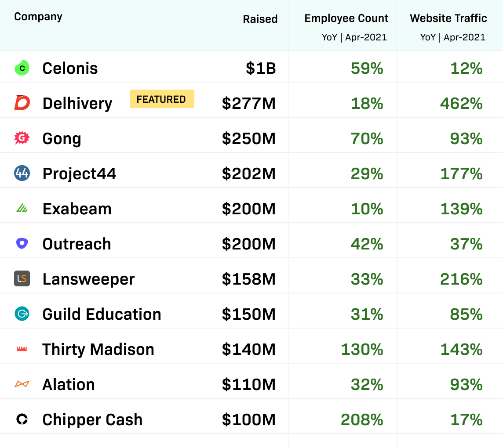Select the $158M raised value

click(248, 279)
